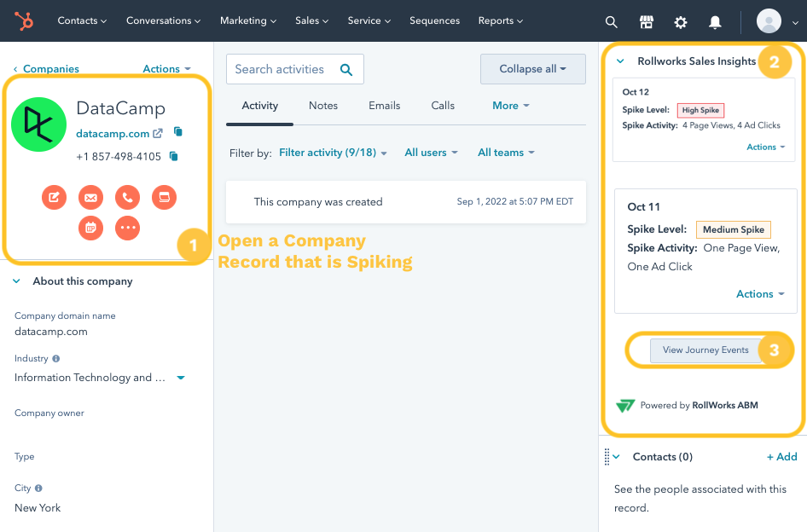Viewport: 807px width, 532px height.
Task: Click the schedule meeting calendar icon
Action: [x=90, y=228]
